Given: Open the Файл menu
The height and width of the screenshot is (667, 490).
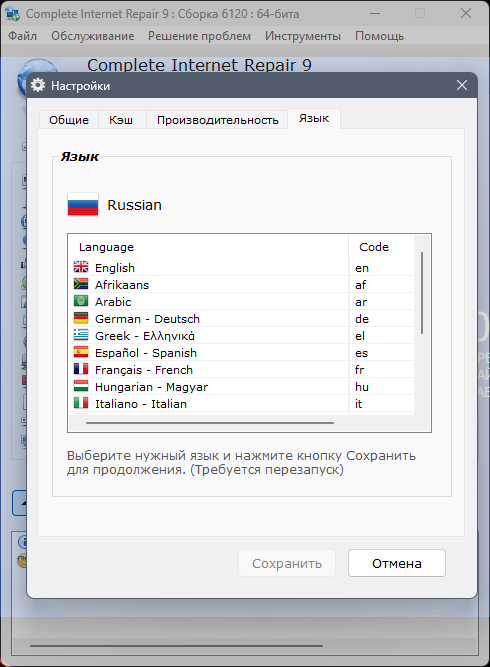Looking at the screenshot, I should [23, 36].
